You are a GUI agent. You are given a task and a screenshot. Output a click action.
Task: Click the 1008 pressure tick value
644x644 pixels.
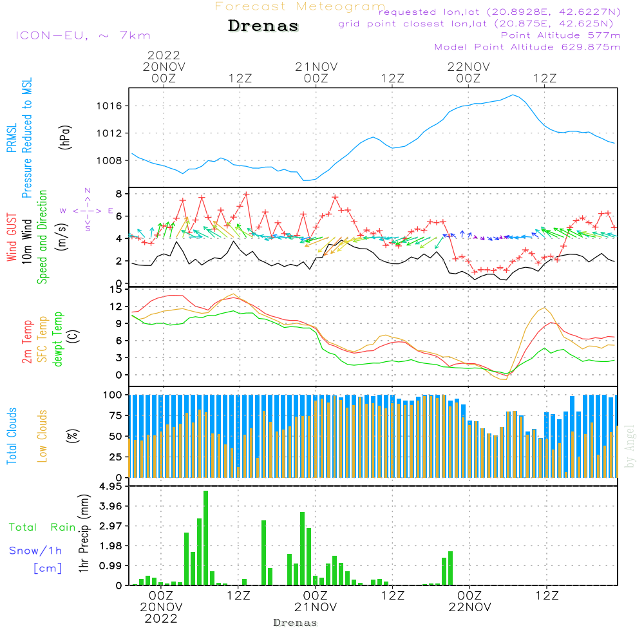pos(109,160)
